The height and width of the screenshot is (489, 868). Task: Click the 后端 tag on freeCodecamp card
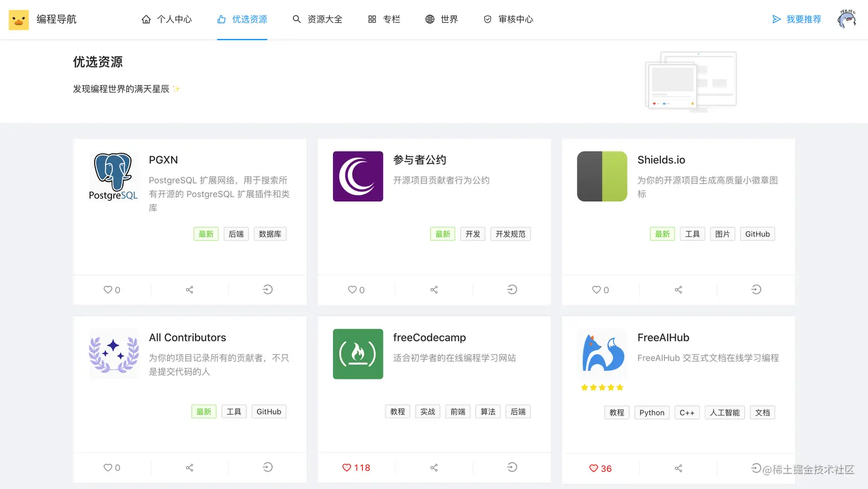click(x=518, y=412)
